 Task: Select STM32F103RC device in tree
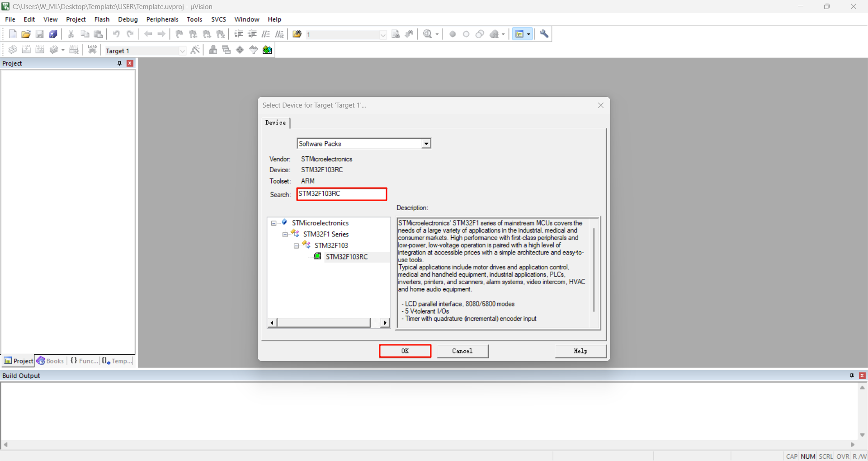(x=347, y=257)
